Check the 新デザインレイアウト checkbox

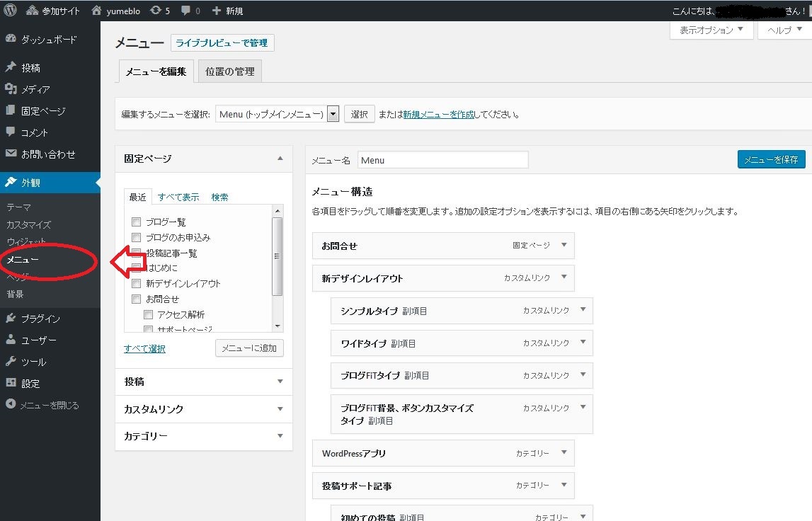[x=136, y=283]
